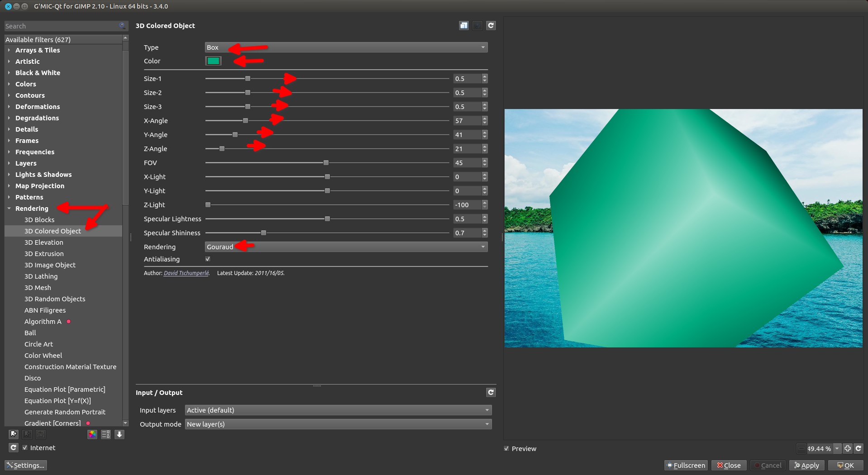This screenshot has width=868, height=475.
Task: Click the FOV slider handle
Action: pyautogui.click(x=326, y=162)
